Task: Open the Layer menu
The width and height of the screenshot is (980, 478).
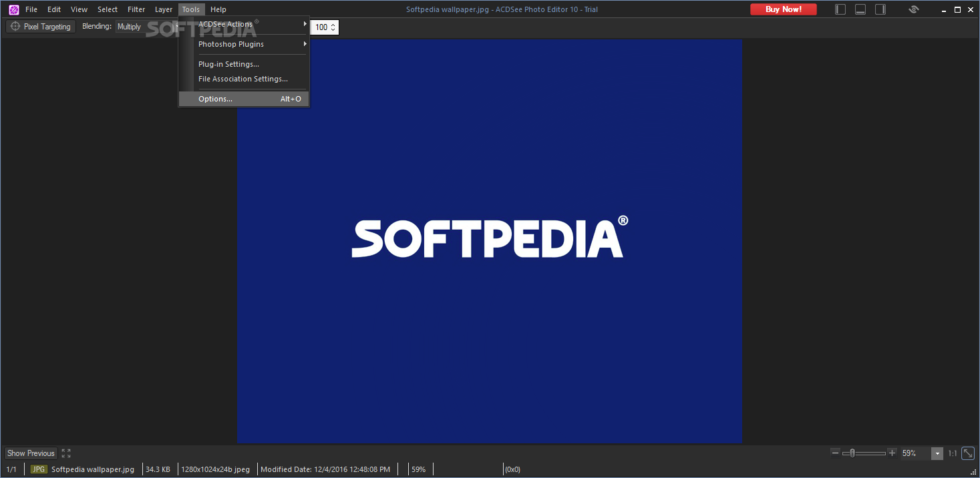Action: [164, 9]
